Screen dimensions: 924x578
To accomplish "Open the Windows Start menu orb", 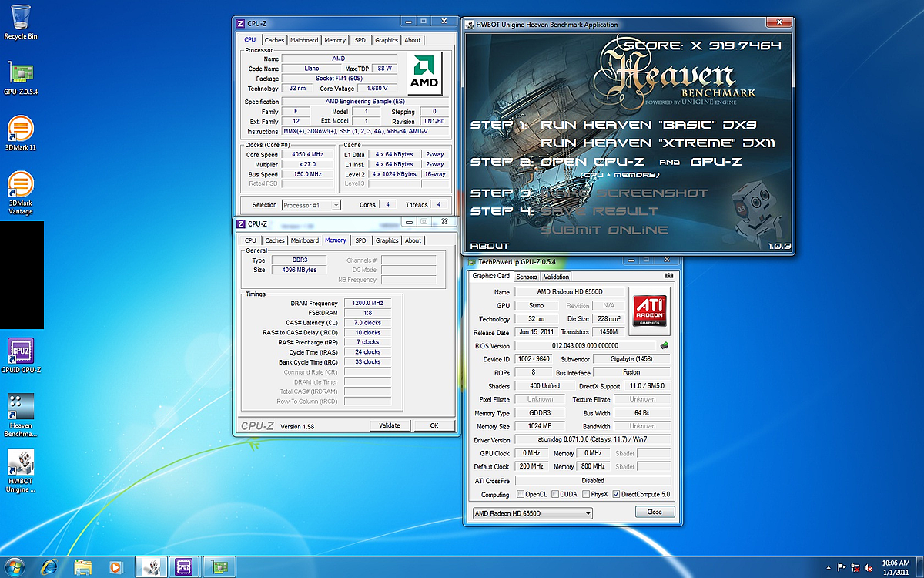I will (15, 566).
